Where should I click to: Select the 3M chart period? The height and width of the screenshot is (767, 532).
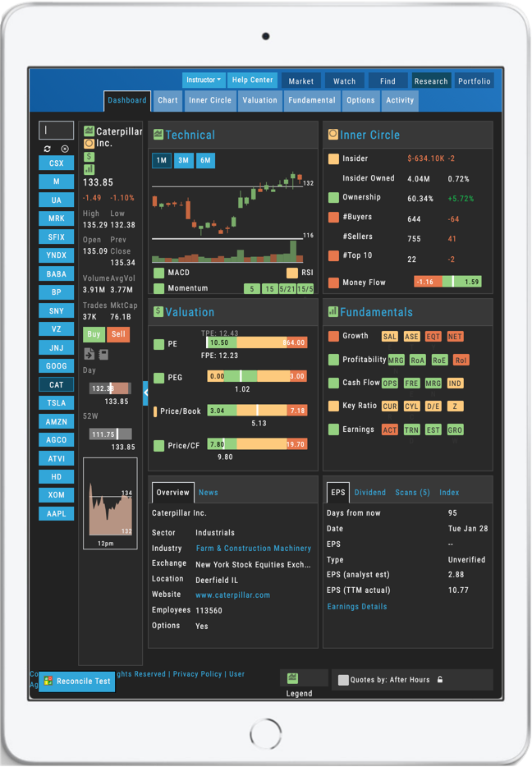click(x=183, y=160)
